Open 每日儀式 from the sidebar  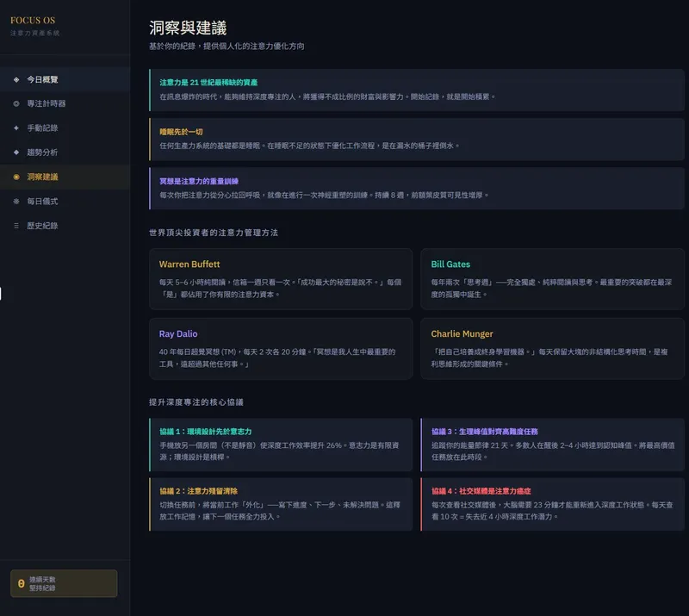[65, 202]
